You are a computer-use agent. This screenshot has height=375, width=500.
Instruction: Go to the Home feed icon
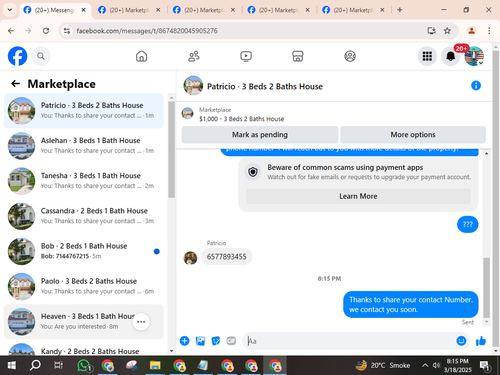141,56
